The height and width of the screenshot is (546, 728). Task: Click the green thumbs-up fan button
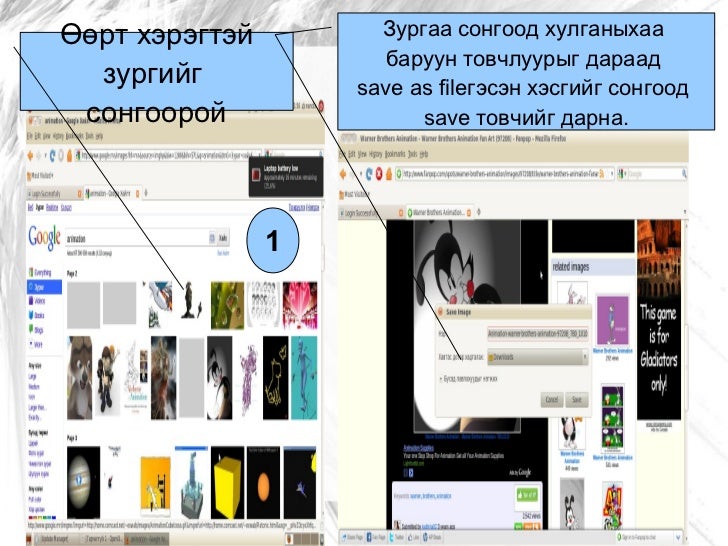click(527, 495)
